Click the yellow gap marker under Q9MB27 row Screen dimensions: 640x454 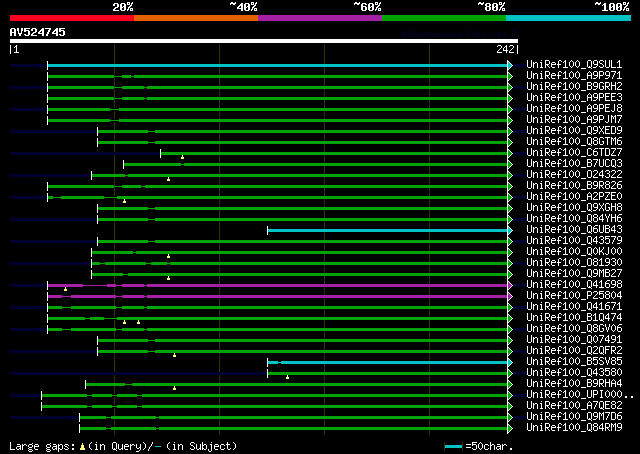(x=168, y=278)
